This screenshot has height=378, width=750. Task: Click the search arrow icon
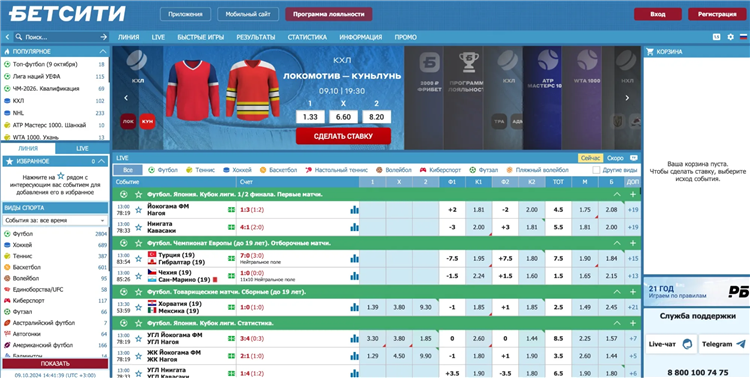[103, 37]
